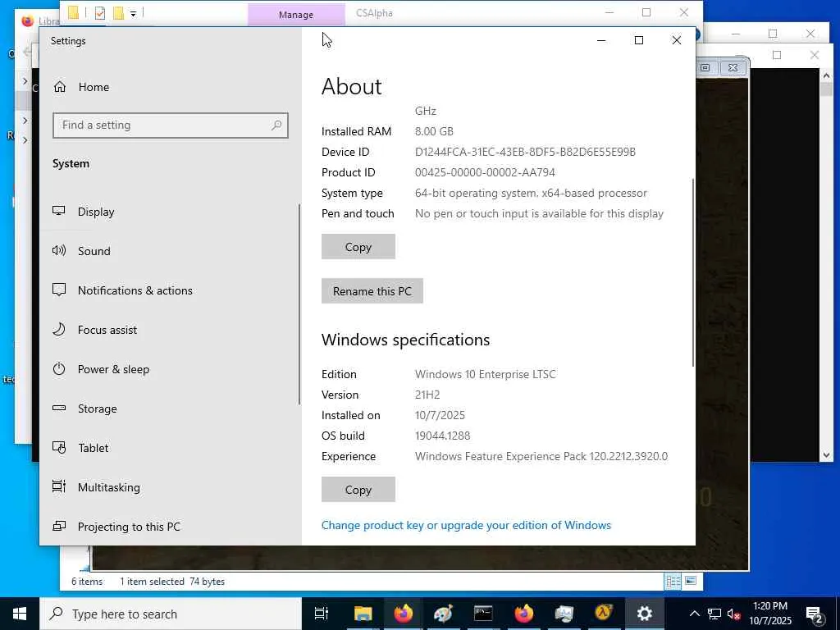
Task: Open Power & sleep settings
Action: point(101,369)
